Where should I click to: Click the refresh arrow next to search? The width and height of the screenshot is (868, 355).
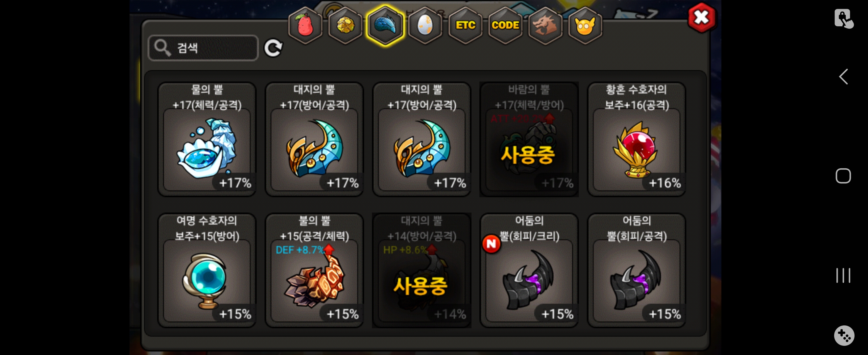pos(273,48)
